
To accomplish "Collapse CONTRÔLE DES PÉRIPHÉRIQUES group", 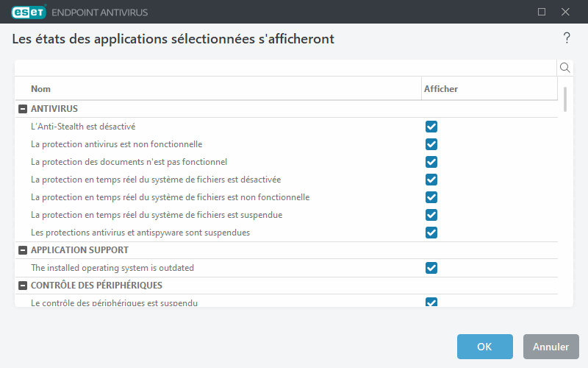I will [x=22, y=286].
